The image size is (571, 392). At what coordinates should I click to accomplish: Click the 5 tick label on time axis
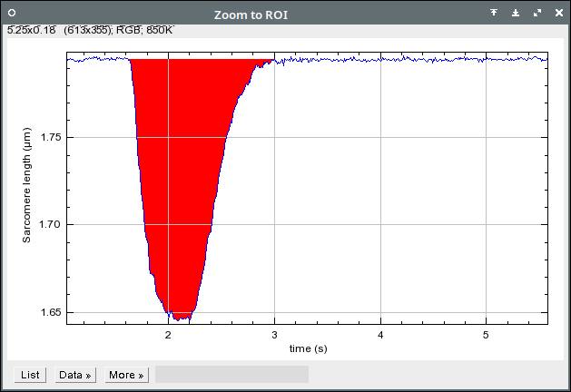click(486, 335)
